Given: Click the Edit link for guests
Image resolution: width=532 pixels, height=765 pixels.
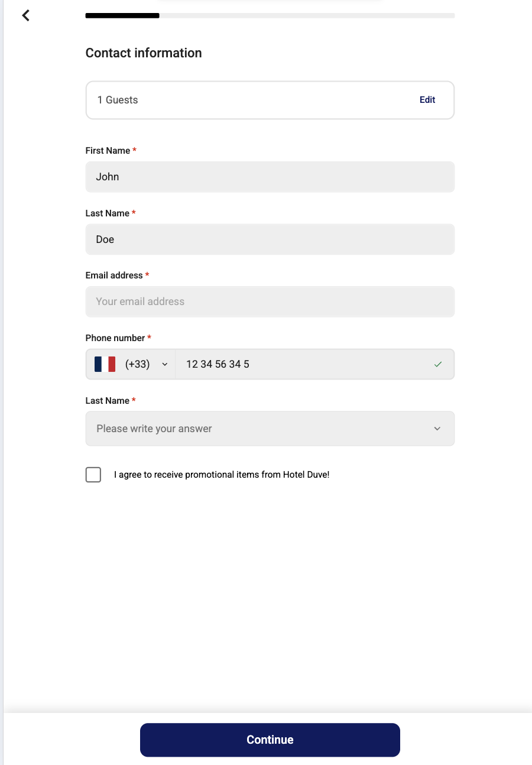Looking at the screenshot, I should tap(427, 100).
